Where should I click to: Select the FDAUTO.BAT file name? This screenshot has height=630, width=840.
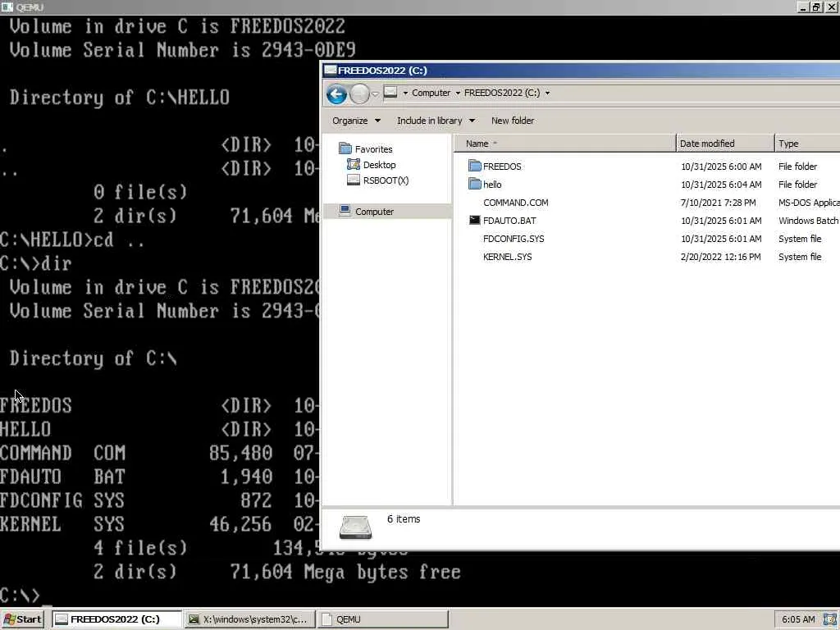coord(509,221)
